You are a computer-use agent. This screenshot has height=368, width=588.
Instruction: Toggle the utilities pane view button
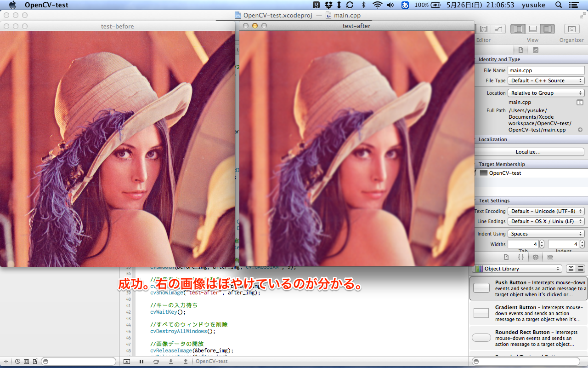(x=547, y=29)
